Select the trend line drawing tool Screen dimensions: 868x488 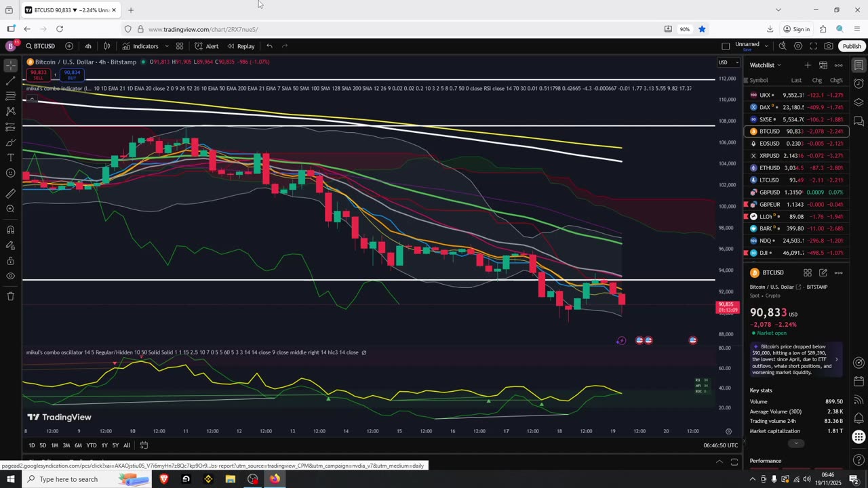[x=10, y=81]
